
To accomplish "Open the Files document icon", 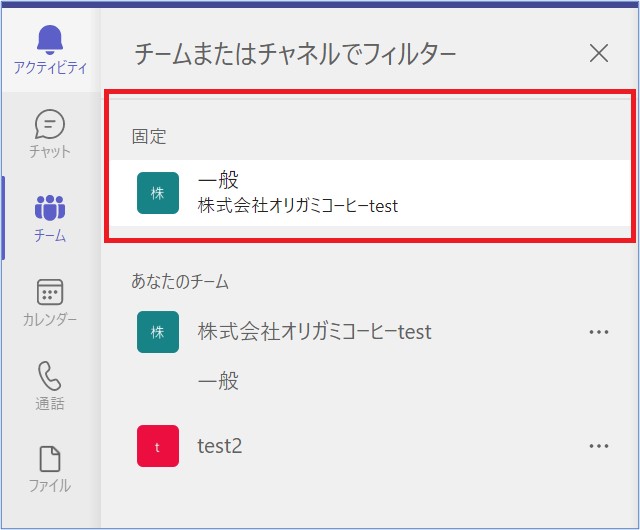I will point(50,460).
